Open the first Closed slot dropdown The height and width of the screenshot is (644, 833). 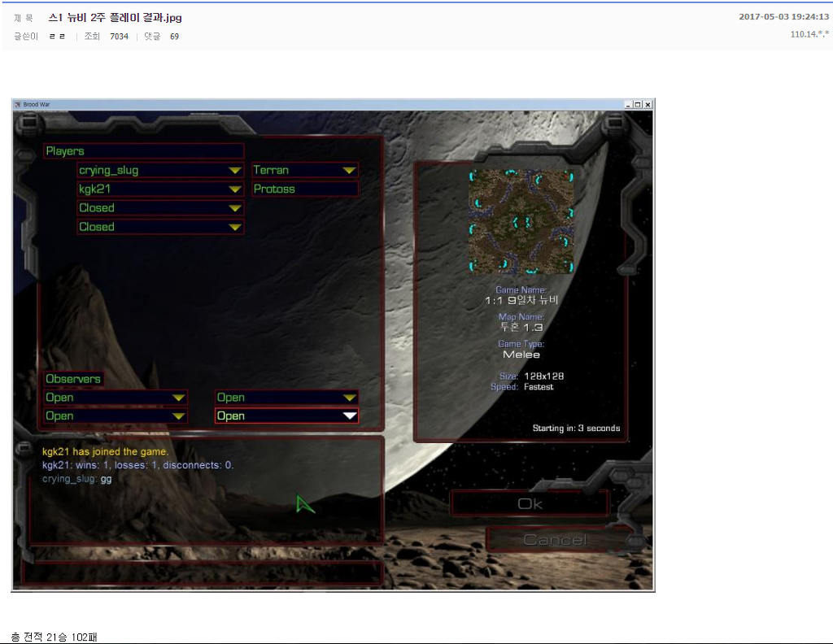(234, 208)
